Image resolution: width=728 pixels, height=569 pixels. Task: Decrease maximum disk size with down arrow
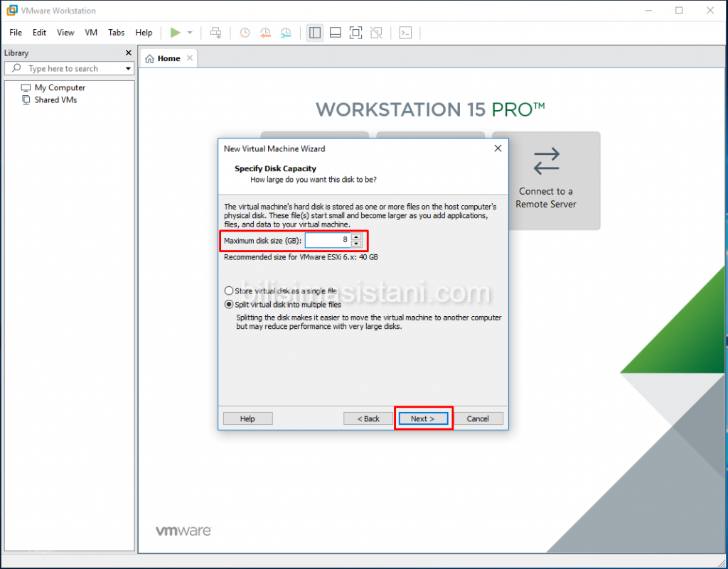(356, 244)
